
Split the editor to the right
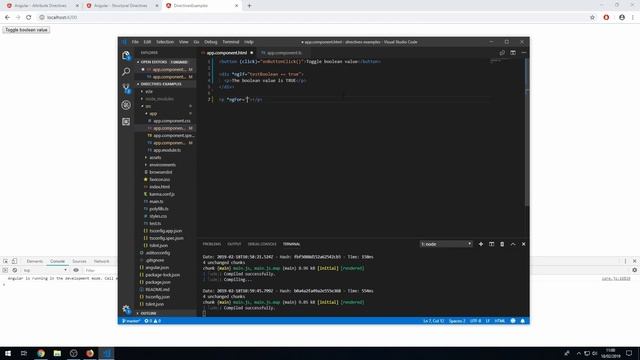click(513, 53)
